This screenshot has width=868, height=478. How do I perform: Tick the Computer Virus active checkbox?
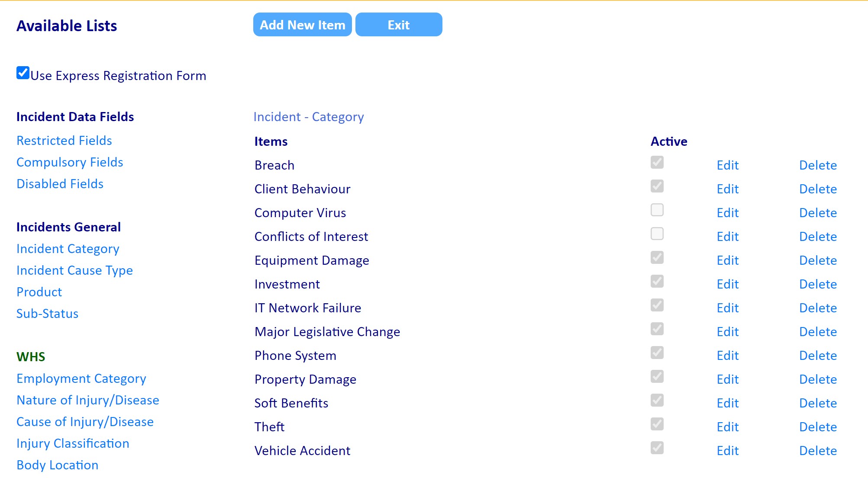[657, 210]
